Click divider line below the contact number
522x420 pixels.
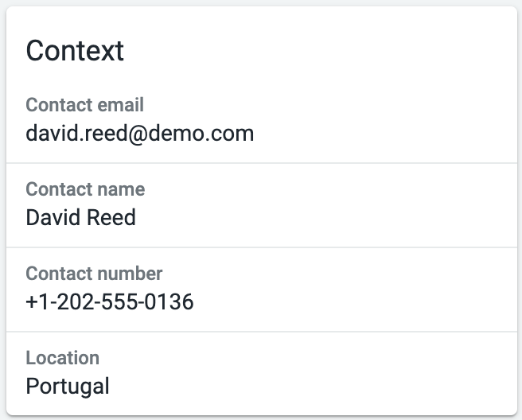[x=262, y=332]
